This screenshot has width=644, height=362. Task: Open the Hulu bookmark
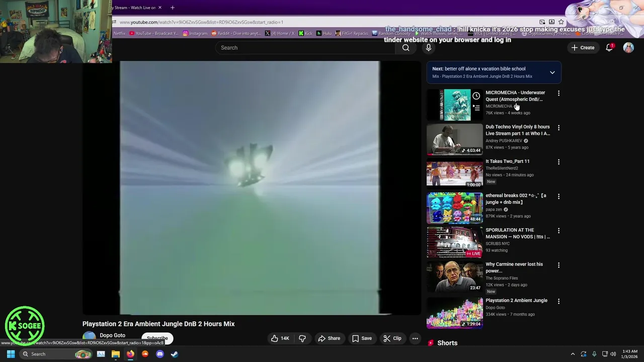coord(324,33)
